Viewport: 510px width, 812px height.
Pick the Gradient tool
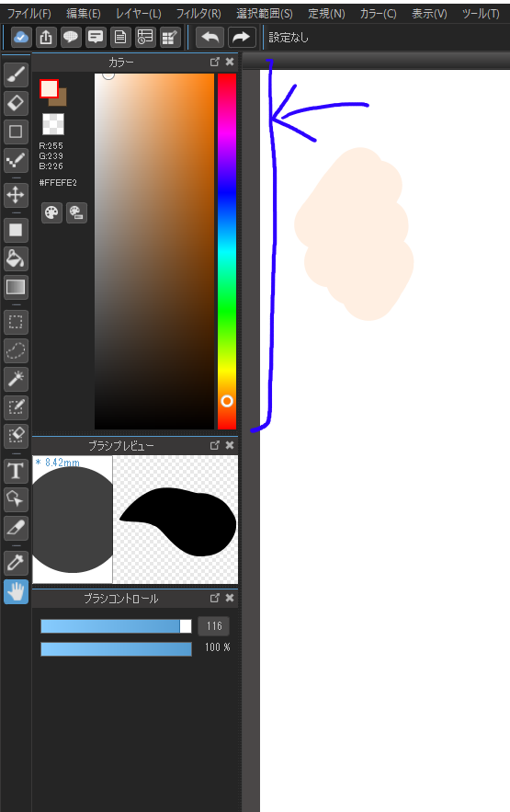16,287
